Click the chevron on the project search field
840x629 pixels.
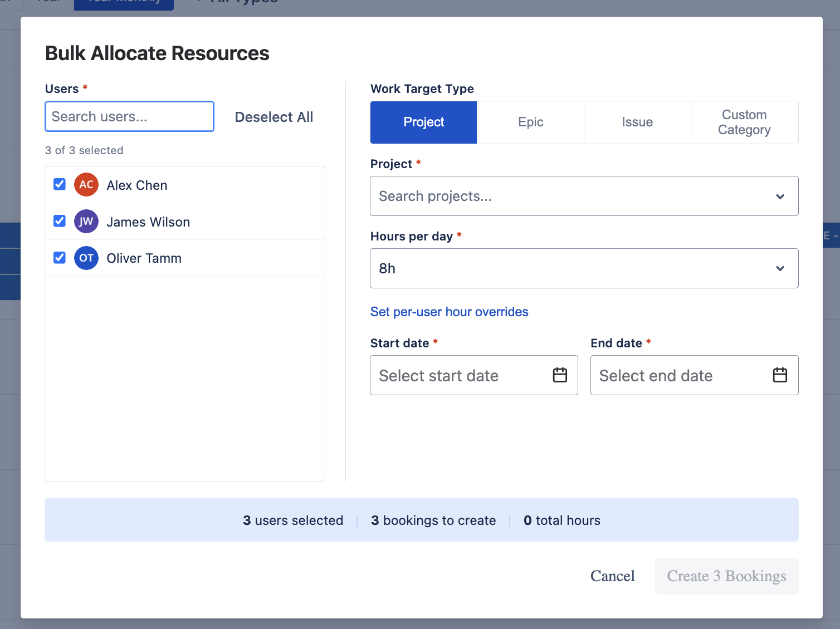(780, 196)
